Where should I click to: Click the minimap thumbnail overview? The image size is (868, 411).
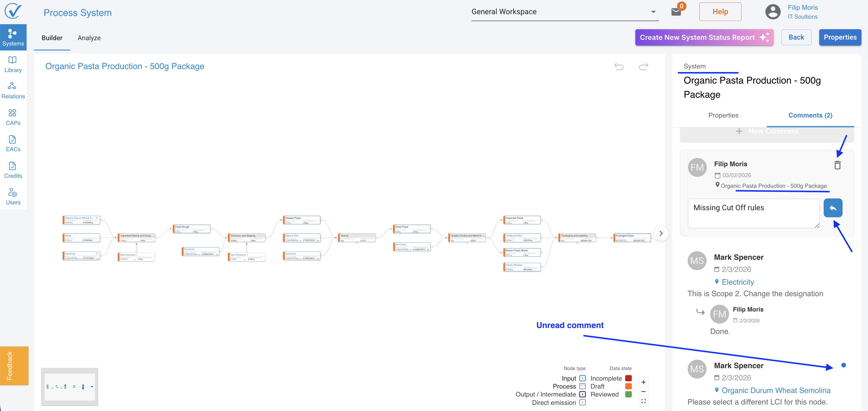coord(69,386)
